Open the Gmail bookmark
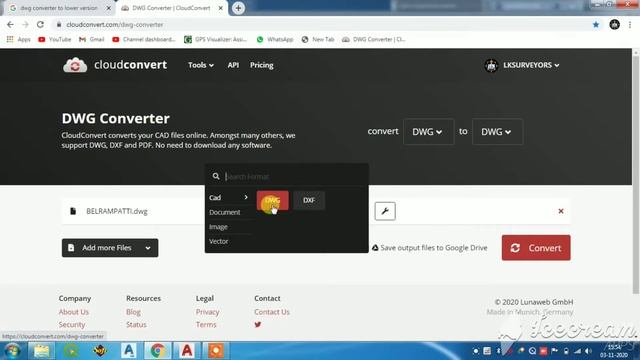 tap(92, 39)
